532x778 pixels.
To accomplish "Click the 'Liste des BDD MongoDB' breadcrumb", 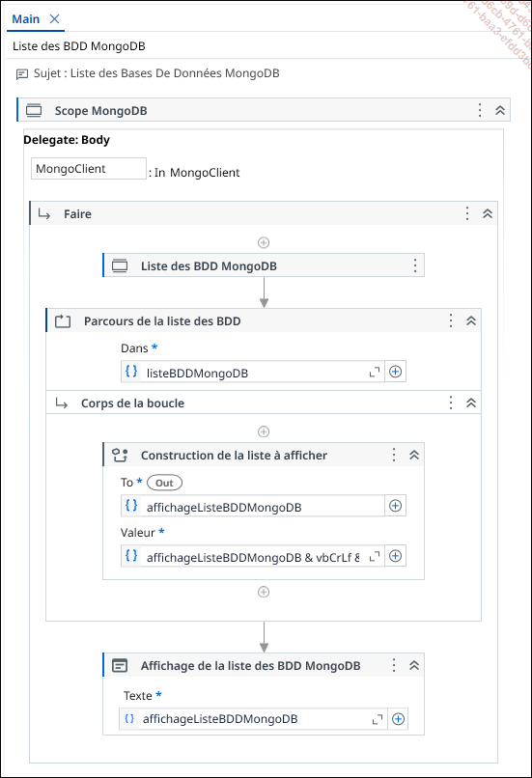I will [79, 46].
